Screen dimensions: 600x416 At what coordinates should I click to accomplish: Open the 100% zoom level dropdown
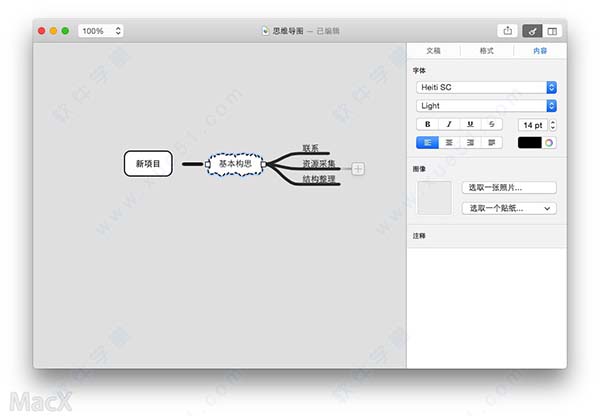(101, 31)
